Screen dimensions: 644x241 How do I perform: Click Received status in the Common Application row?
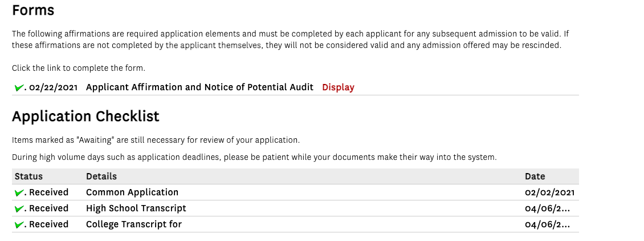[48, 192]
